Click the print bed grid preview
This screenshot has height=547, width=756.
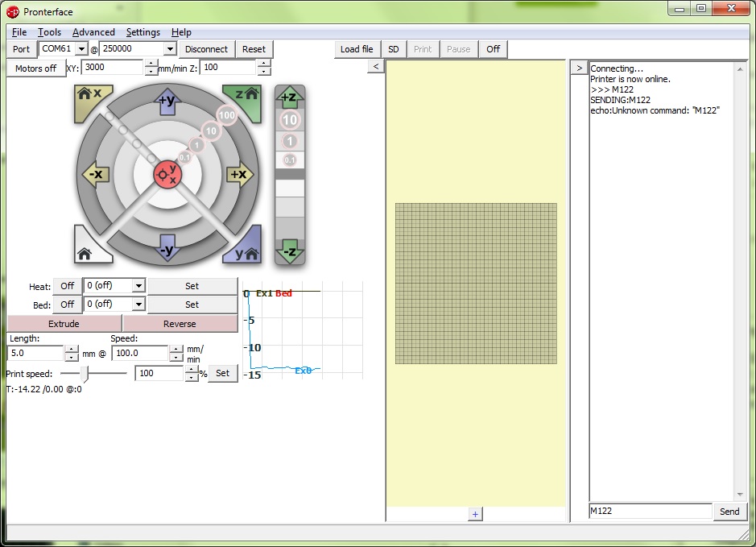click(x=476, y=283)
